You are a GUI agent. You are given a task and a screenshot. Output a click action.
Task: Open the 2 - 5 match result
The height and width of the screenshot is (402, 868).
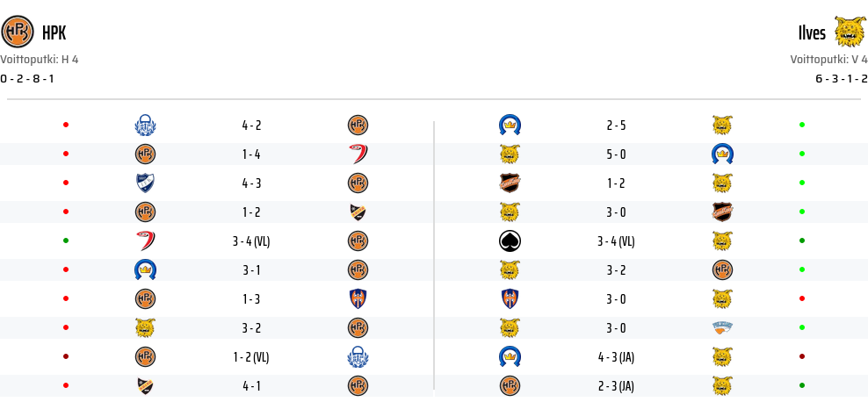click(x=616, y=126)
